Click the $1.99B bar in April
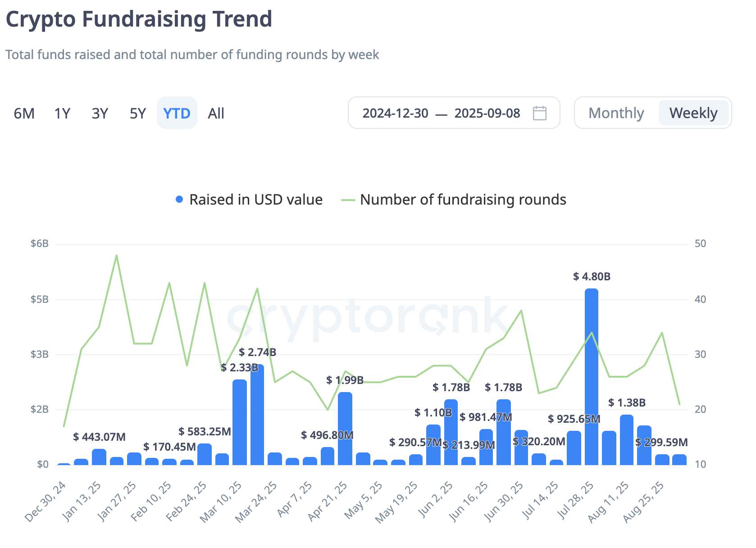The height and width of the screenshot is (548, 756). tap(345, 428)
